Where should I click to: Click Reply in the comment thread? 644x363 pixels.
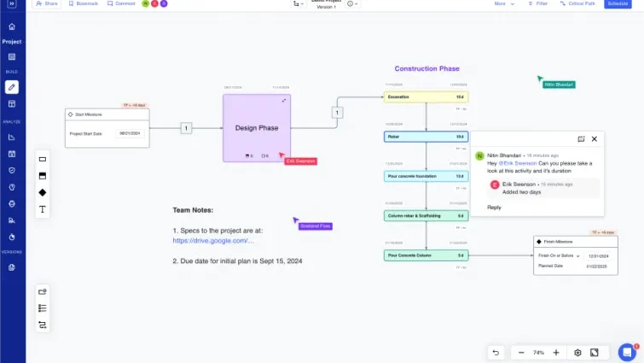pos(494,208)
